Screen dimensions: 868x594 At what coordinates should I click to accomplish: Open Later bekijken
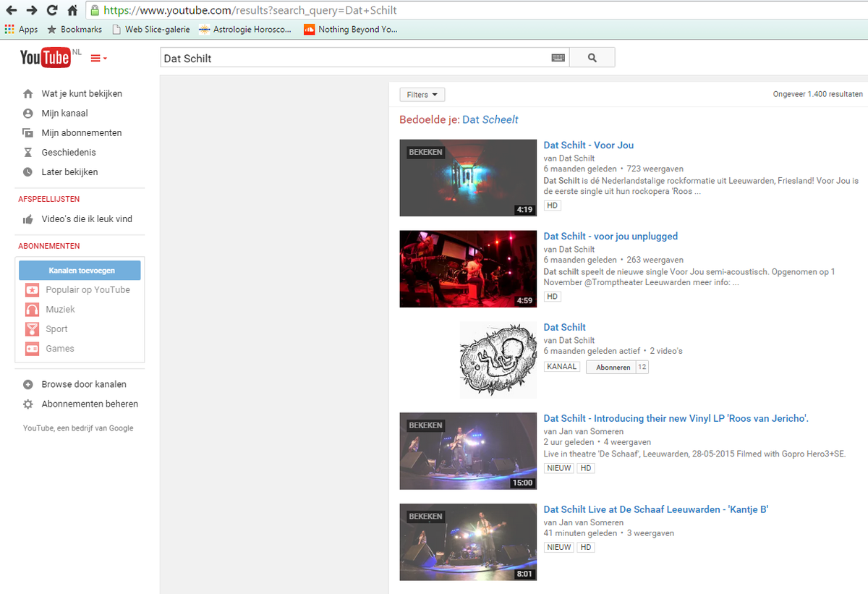pyautogui.click(x=69, y=172)
